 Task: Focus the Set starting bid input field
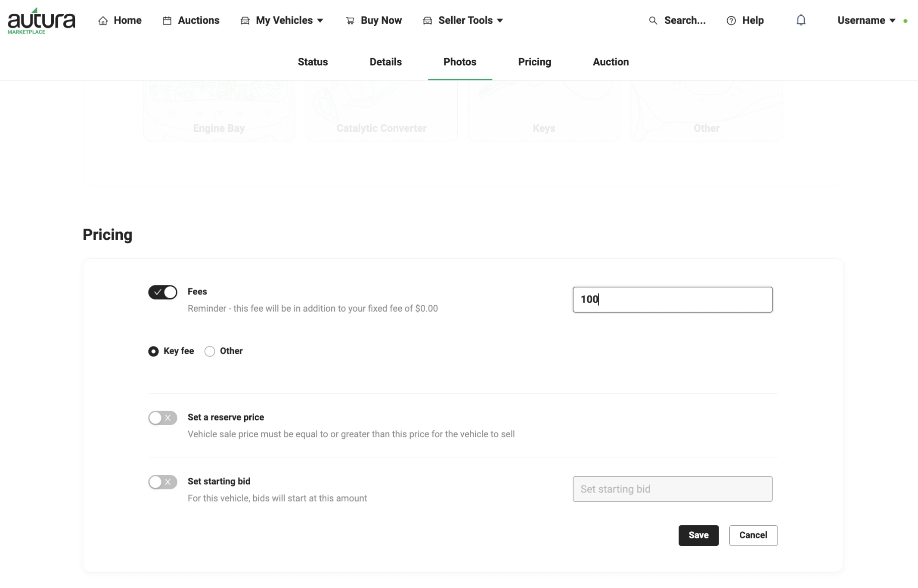coord(673,489)
